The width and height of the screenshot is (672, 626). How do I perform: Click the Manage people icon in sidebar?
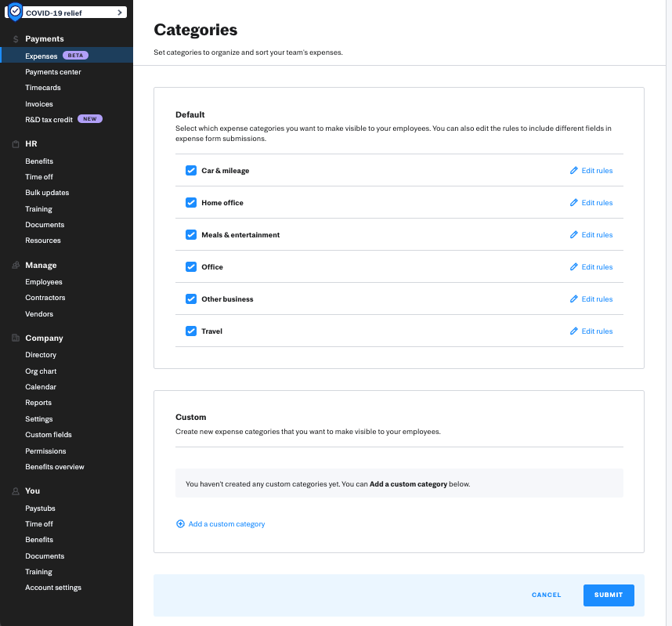[x=15, y=266]
